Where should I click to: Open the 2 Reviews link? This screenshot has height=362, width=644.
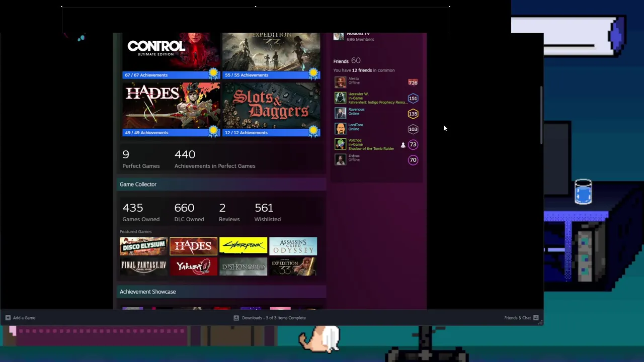click(x=229, y=212)
